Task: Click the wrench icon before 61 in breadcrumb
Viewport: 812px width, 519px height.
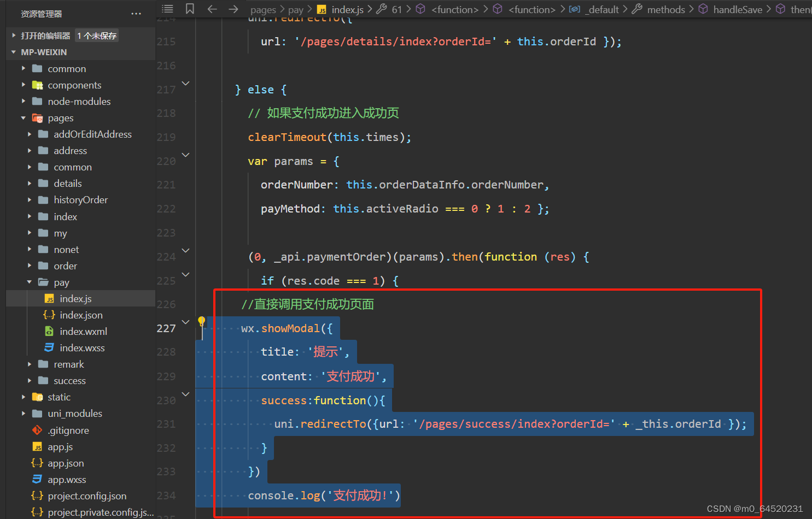Action: [x=382, y=9]
